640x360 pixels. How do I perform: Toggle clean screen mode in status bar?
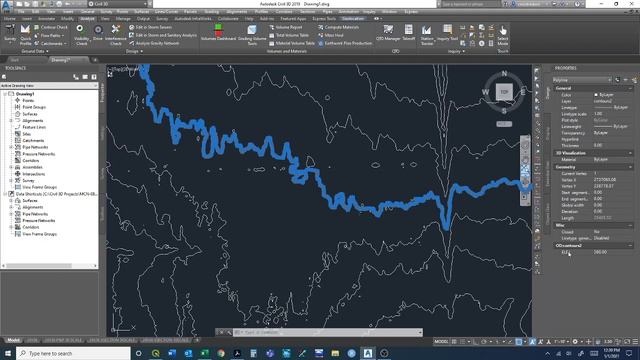(x=627, y=342)
